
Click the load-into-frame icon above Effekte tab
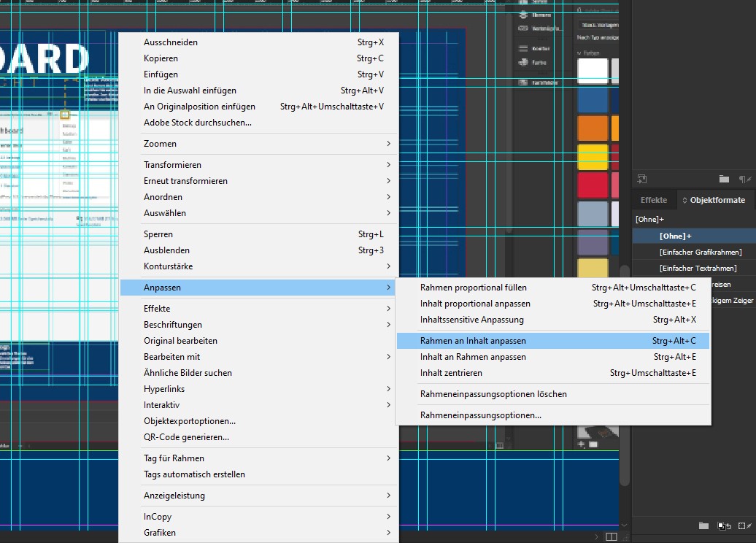(x=642, y=179)
